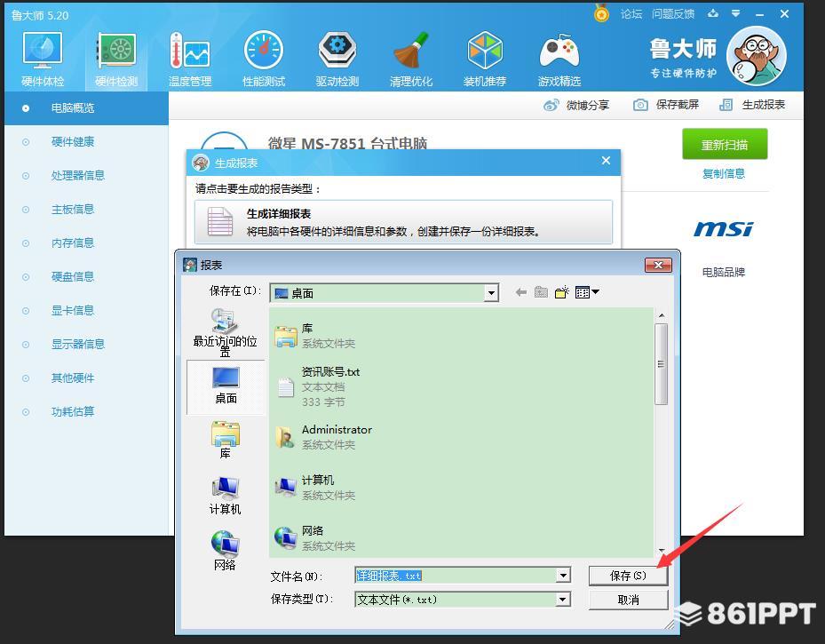Image resolution: width=825 pixels, height=644 pixels.
Task: Click the green 重新扫描 rescan button
Action: coord(724,145)
